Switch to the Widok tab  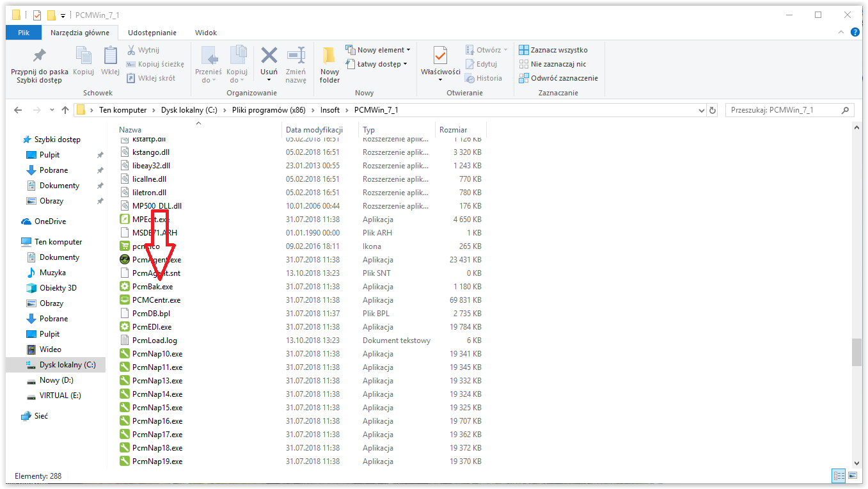[206, 33]
